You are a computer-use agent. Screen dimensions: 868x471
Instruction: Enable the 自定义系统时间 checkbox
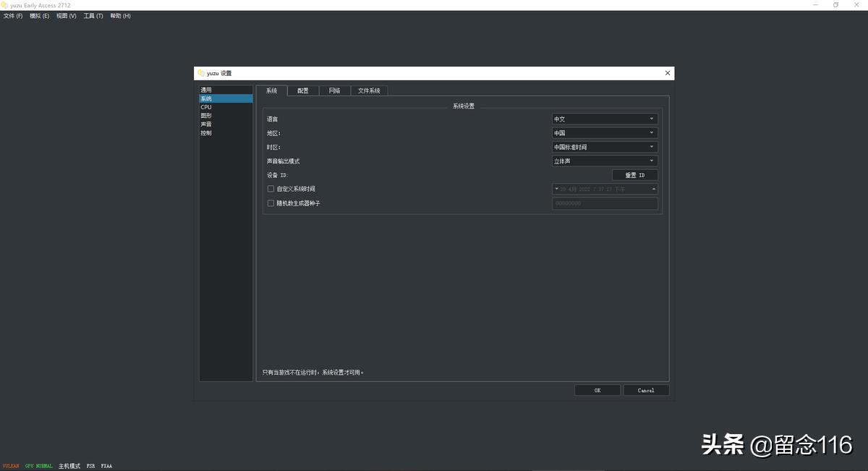[x=271, y=189]
